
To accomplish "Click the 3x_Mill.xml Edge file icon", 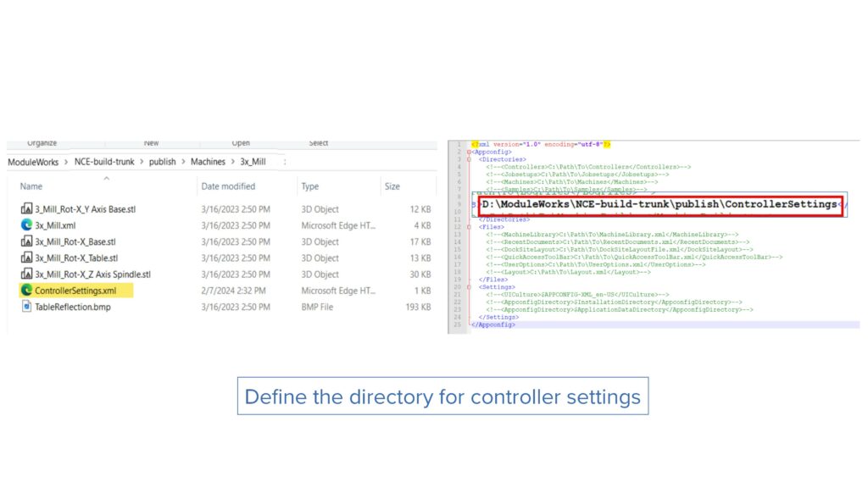I will (26, 225).
